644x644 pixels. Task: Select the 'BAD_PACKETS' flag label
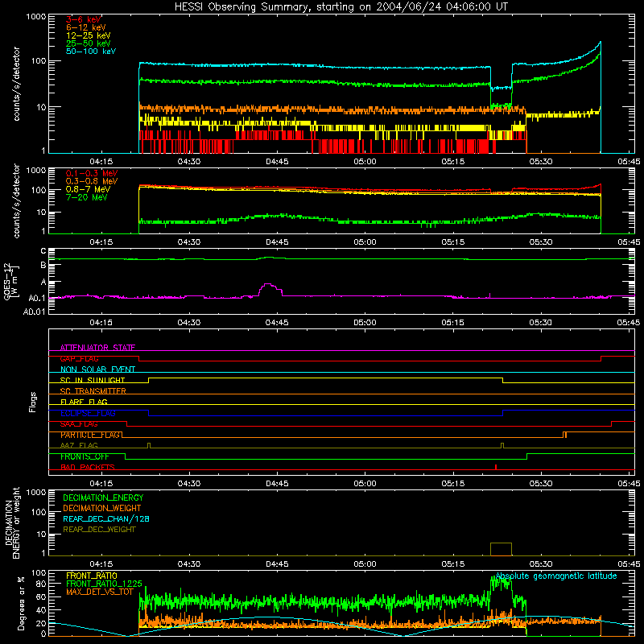88,468
